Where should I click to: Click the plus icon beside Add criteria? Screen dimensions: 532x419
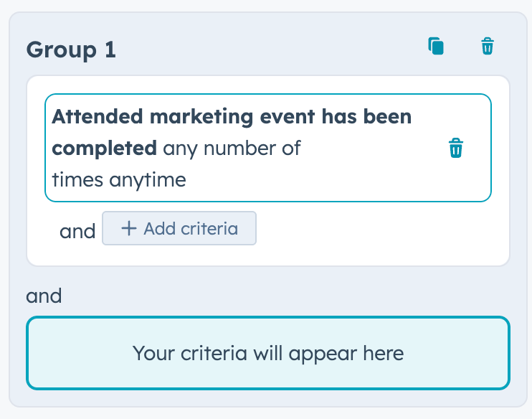128,228
